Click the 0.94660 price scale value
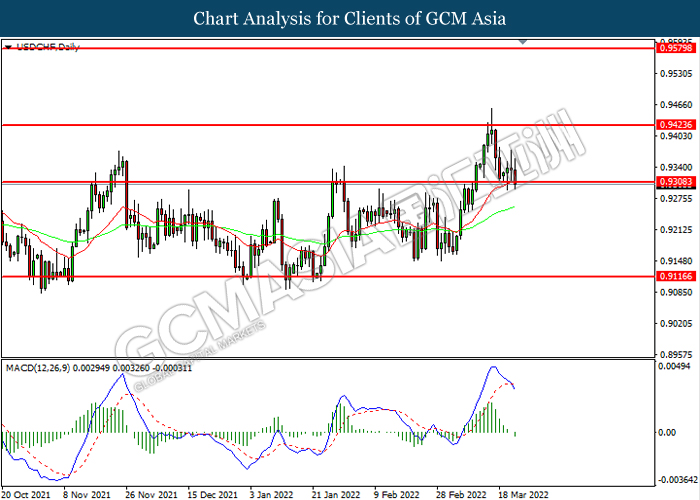The image size is (700, 500). 676,105
